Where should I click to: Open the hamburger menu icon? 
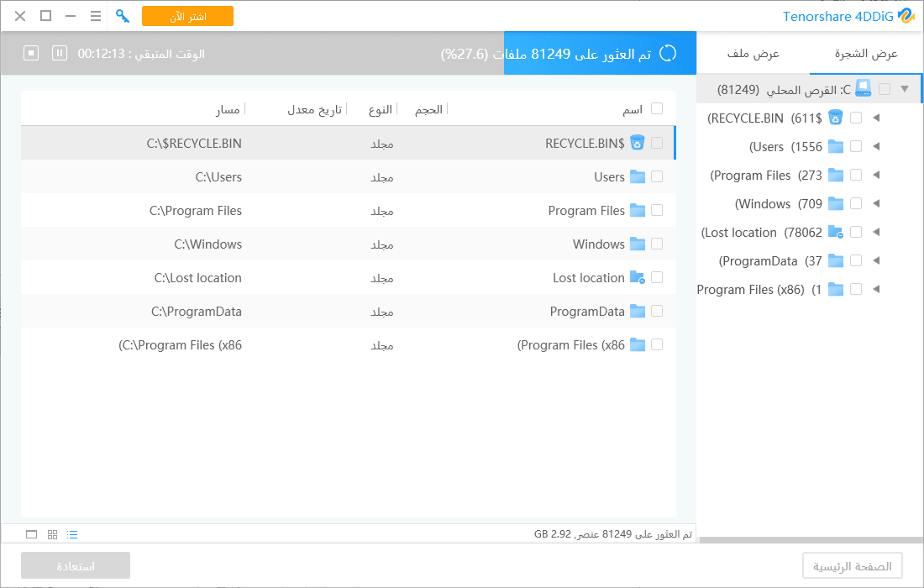(96, 16)
